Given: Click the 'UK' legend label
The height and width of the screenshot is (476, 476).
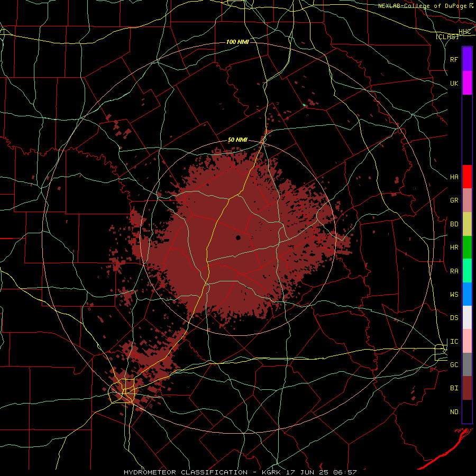Looking at the screenshot, I should point(454,83).
